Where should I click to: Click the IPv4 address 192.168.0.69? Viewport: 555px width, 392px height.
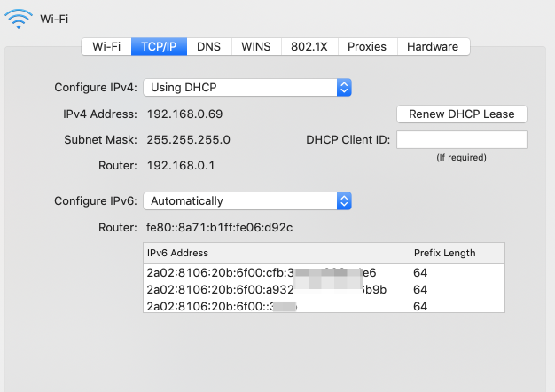[x=184, y=114]
